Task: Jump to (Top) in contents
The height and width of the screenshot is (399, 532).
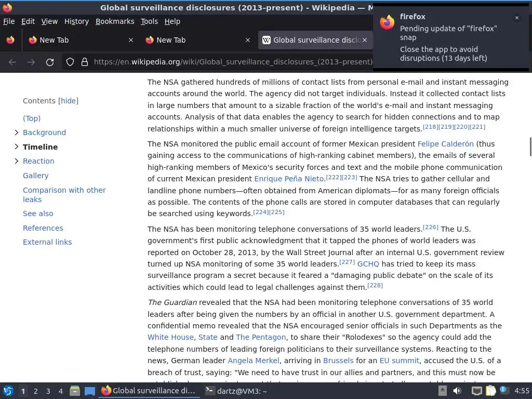Action: coord(32,118)
